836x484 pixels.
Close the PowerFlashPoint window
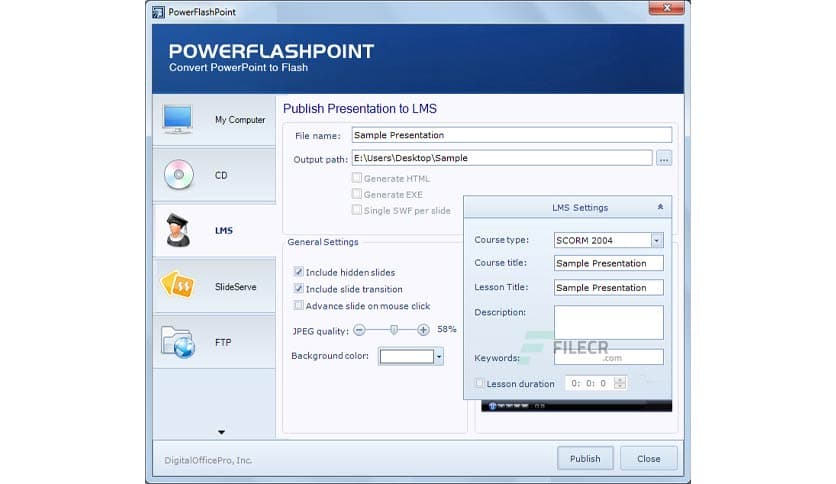[x=666, y=7]
